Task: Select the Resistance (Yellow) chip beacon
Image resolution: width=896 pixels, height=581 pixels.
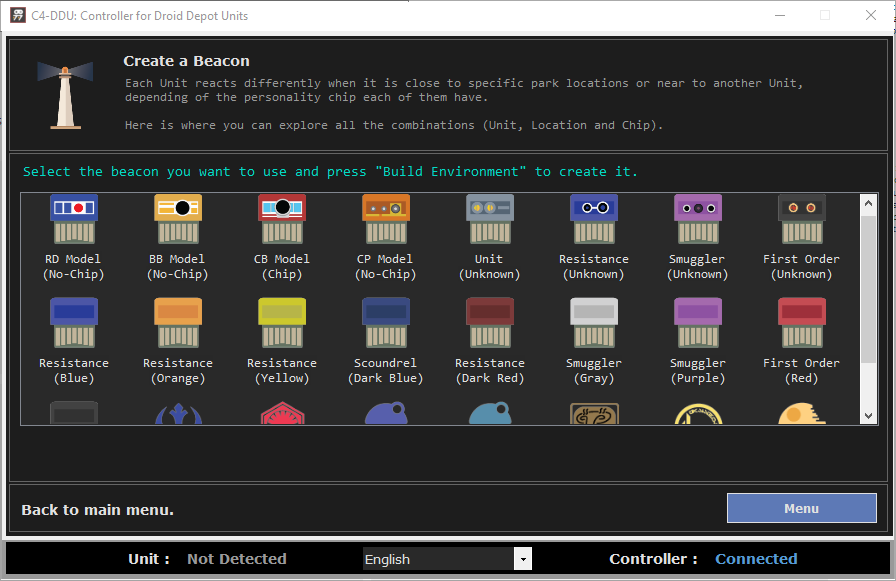Action: coord(282,342)
